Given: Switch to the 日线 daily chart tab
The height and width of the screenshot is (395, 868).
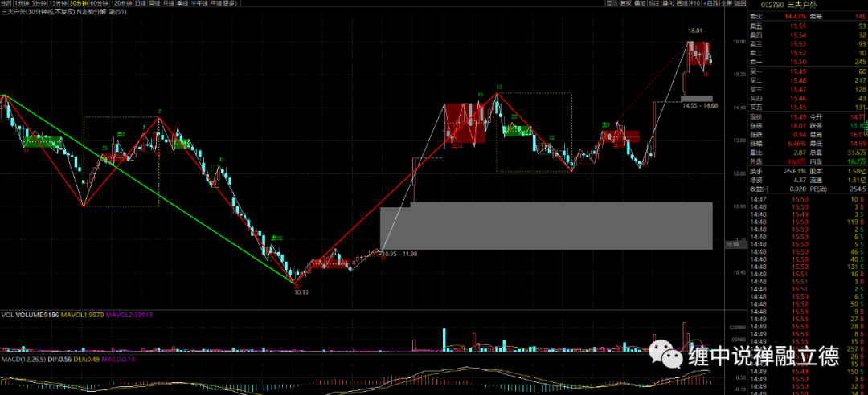Looking at the screenshot, I should 140,3.
